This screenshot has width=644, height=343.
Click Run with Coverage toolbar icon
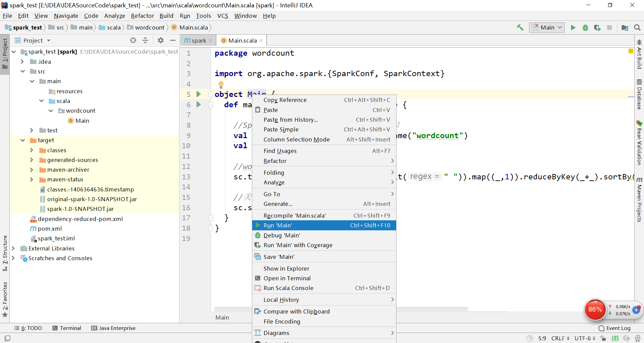click(597, 27)
